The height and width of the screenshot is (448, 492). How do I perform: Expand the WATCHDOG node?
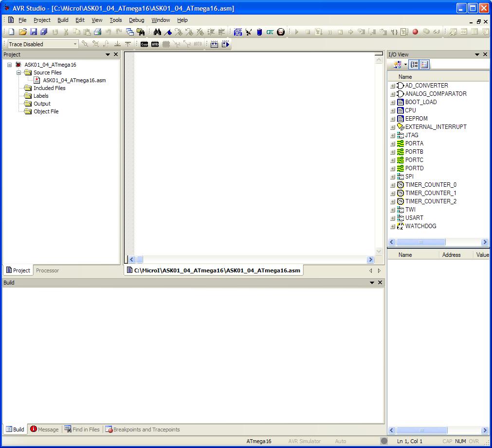(392, 227)
